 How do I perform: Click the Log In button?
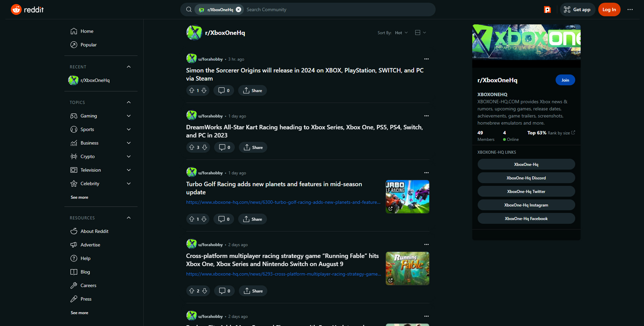point(609,9)
